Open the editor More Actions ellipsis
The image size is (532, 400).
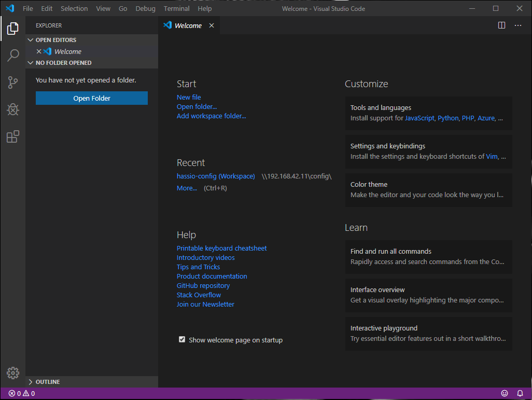[x=517, y=25]
